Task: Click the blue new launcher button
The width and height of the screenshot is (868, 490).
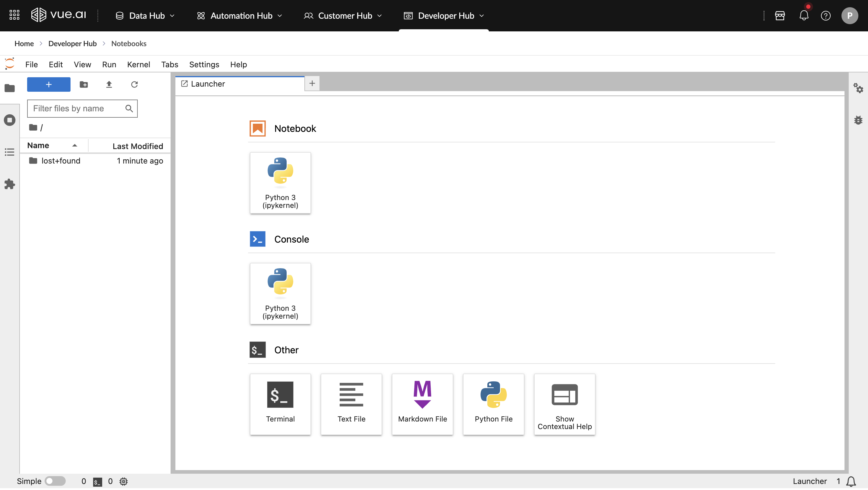Action: [x=49, y=84]
